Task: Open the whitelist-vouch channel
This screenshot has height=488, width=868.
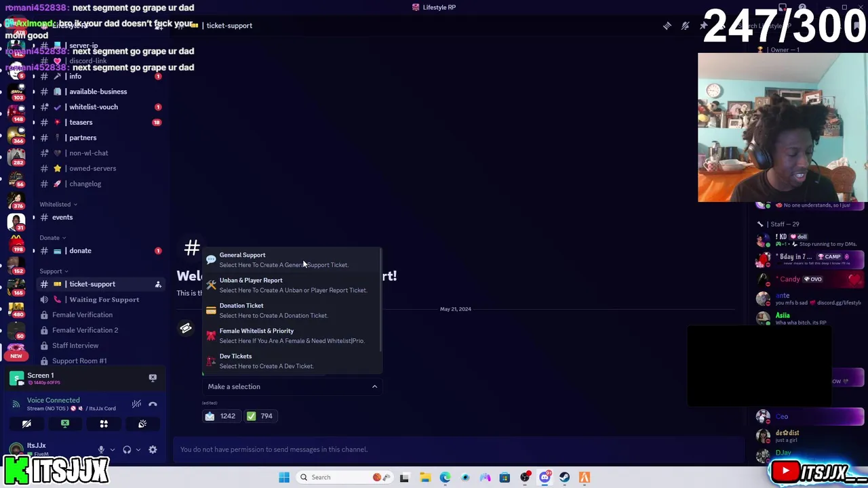Action: pos(100,107)
